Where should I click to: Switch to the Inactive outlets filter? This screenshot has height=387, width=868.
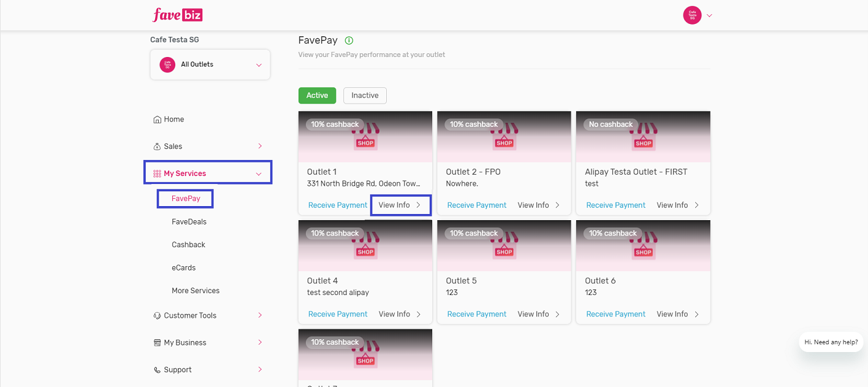(365, 95)
